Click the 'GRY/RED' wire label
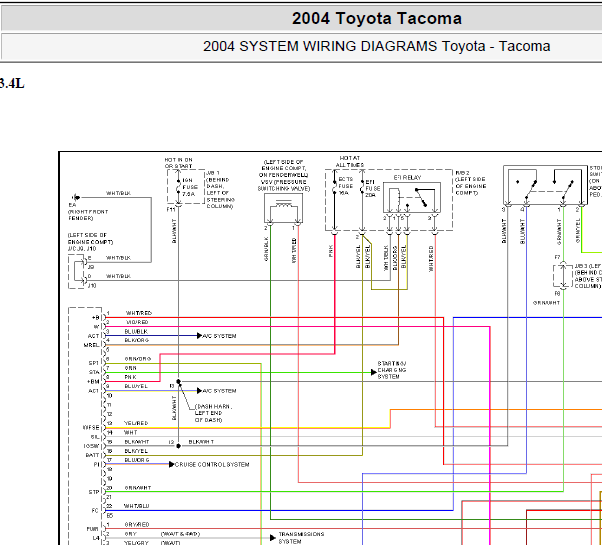Screen dimensions: 602x545 137,524
